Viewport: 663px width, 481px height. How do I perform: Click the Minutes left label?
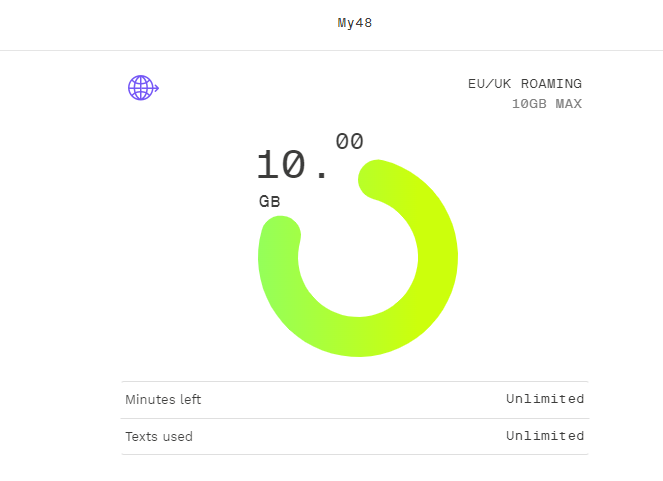pos(163,400)
